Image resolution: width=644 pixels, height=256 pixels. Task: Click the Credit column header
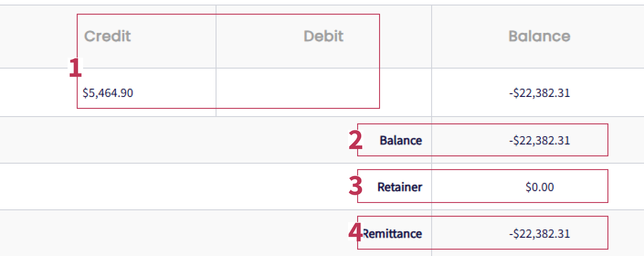pos(107,36)
